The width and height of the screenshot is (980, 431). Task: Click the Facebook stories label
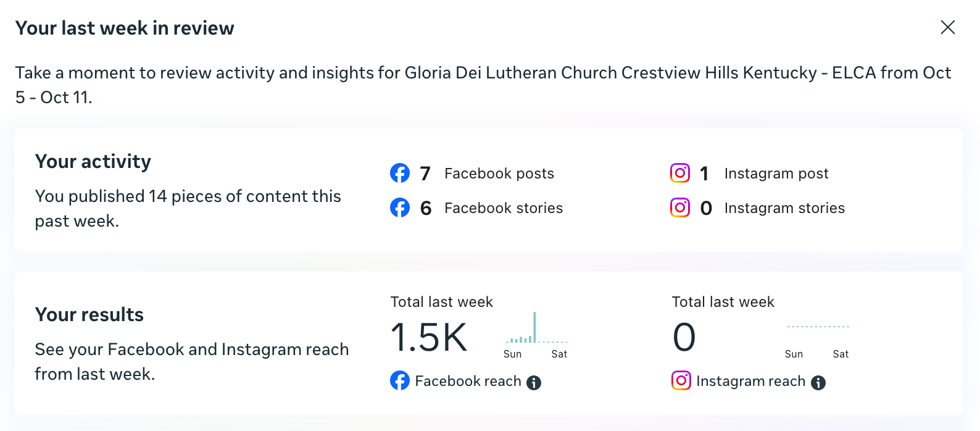(x=503, y=208)
